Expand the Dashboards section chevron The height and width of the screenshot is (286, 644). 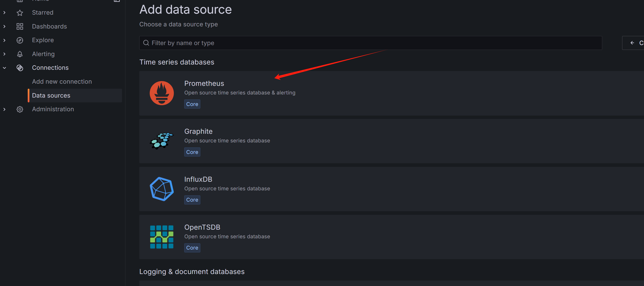tap(5, 26)
